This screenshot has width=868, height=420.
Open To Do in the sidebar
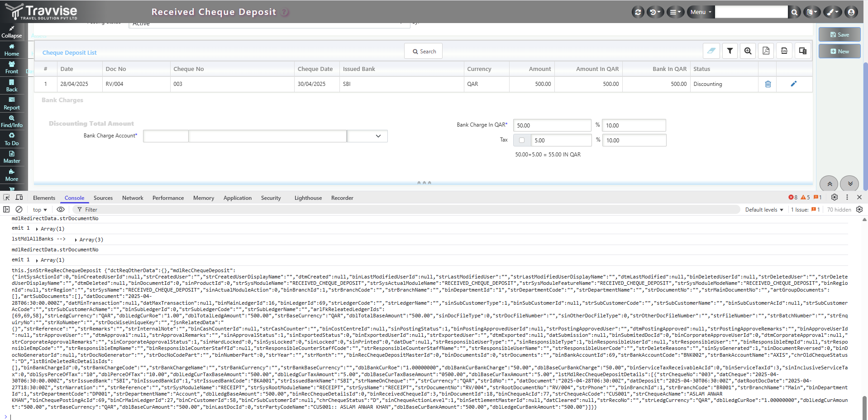(12, 139)
